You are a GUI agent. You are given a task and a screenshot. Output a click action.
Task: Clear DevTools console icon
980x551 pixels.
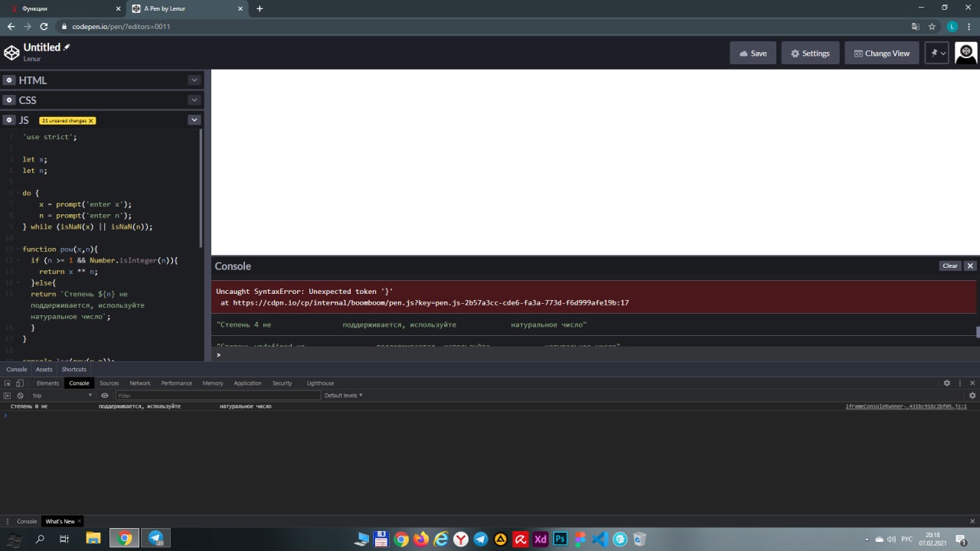click(x=21, y=396)
